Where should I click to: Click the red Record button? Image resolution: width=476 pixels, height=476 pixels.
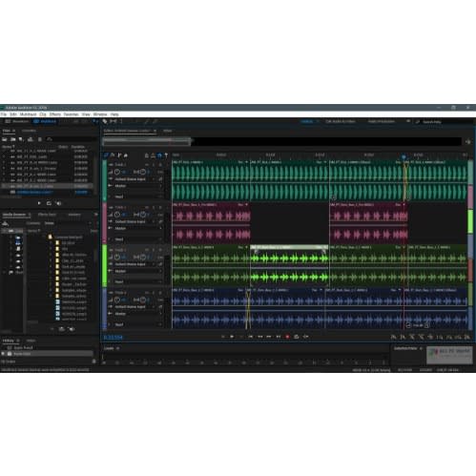[287, 337]
